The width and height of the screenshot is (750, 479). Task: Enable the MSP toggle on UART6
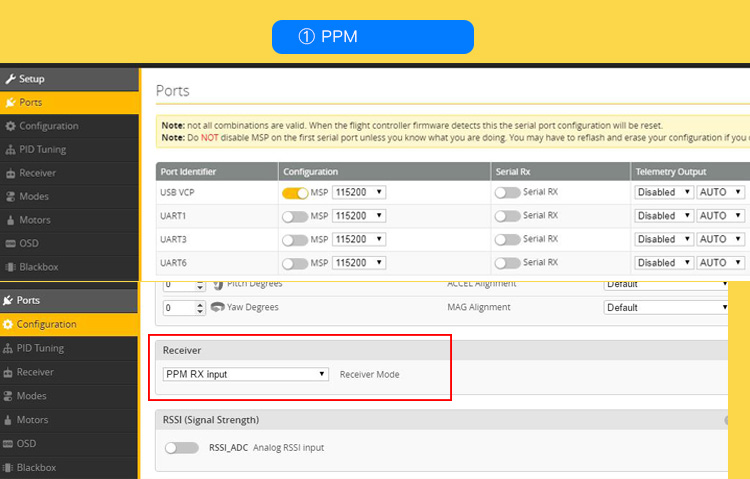295,264
